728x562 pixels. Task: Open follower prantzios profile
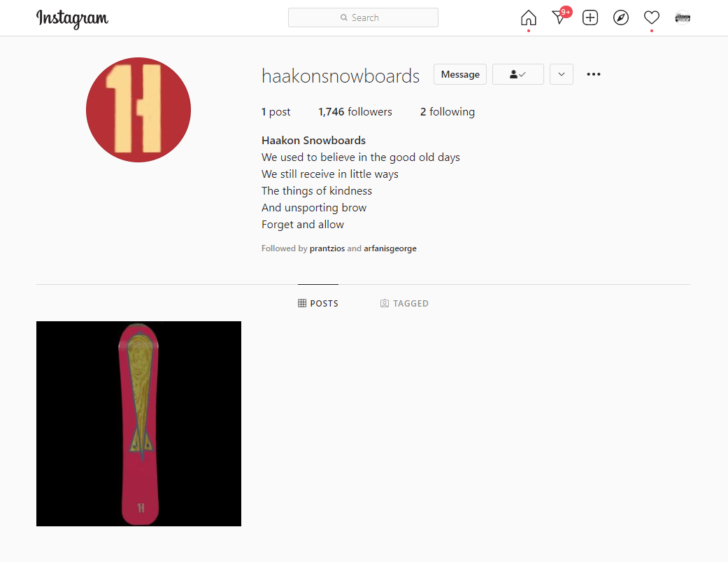click(327, 248)
